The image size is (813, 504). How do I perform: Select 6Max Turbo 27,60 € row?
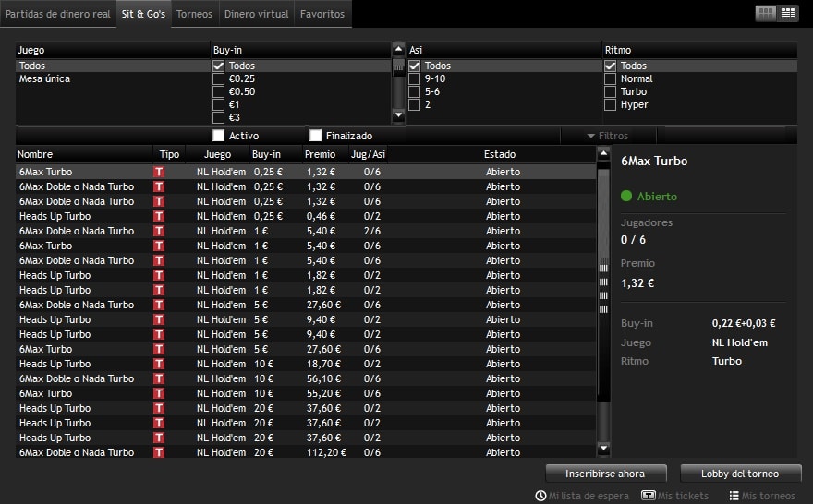(306, 349)
